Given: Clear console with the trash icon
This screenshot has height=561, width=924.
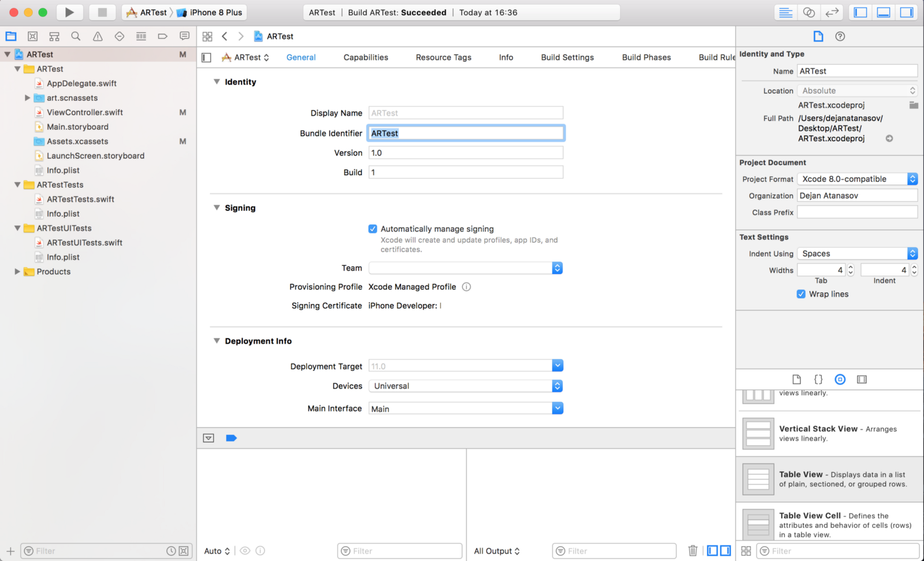Looking at the screenshot, I should 692,551.
